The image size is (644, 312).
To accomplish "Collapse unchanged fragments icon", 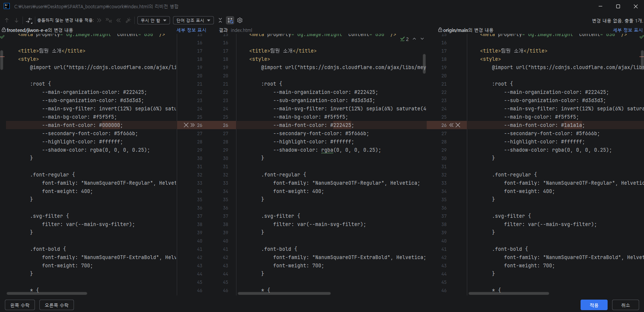I will click(220, 20).
